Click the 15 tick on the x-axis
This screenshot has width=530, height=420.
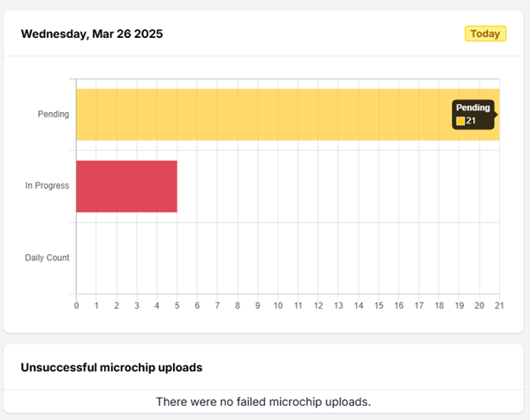coord(378,306)
